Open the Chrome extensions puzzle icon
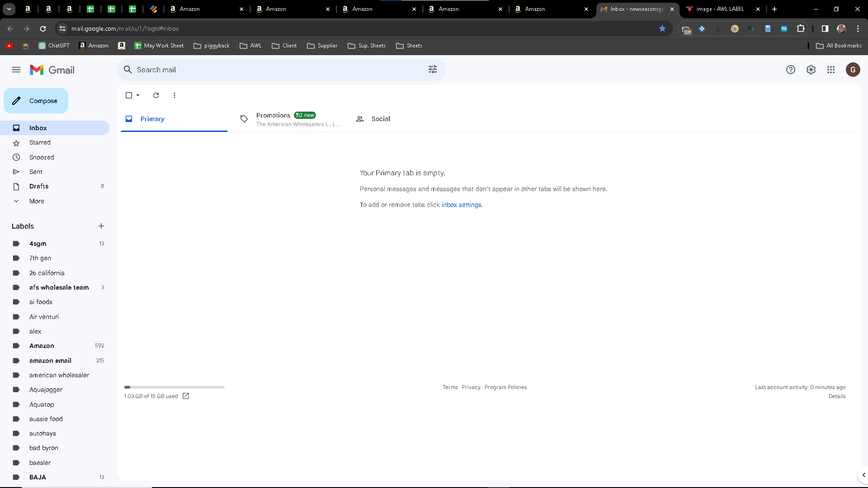 pos(801,28)
